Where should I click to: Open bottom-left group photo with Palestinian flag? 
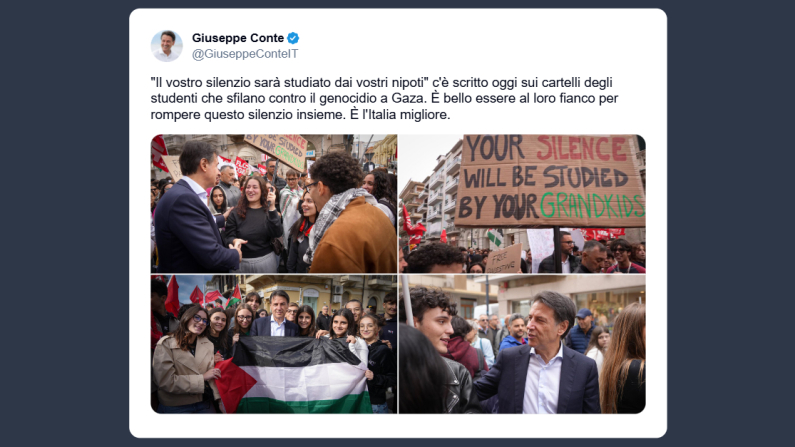[x=274, y=345]
